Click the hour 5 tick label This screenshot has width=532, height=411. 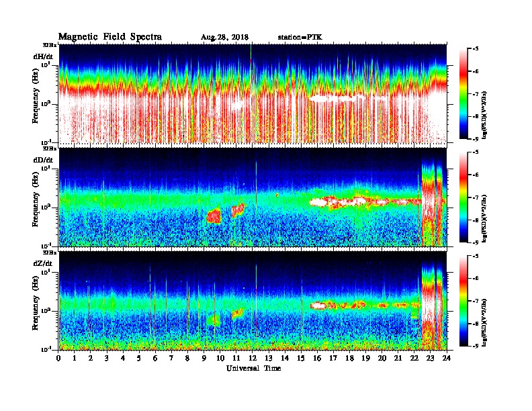click(139, 359)
